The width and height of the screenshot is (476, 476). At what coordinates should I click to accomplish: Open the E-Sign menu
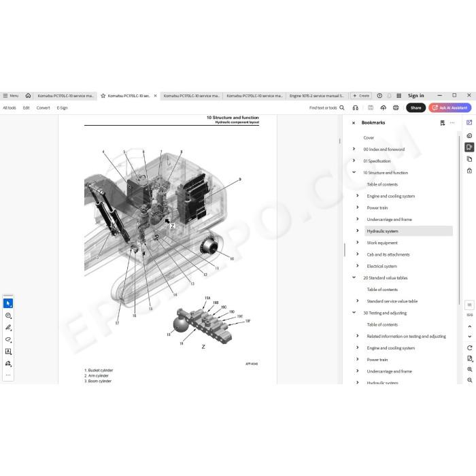(x=63, y=107)
